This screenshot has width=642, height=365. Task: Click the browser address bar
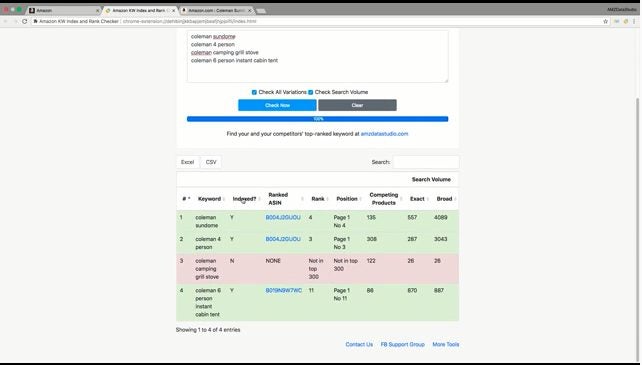pyautogui.click(x=315, y=21)
